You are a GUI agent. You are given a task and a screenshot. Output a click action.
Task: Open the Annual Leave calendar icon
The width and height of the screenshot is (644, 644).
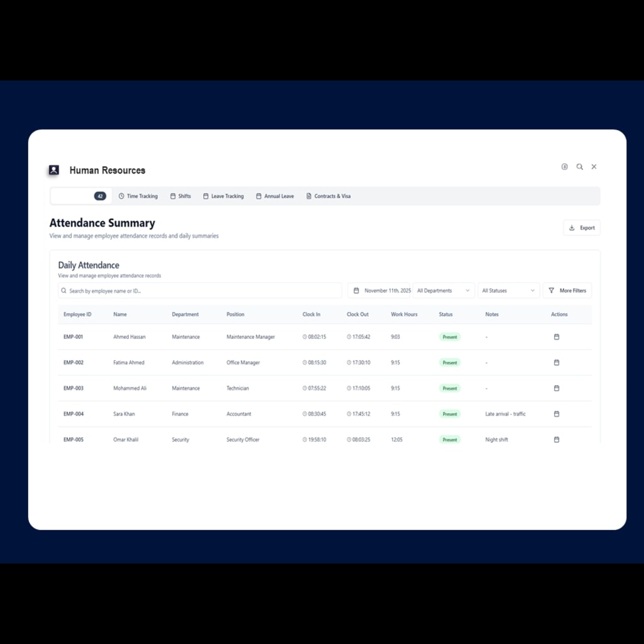click(x=257, y=196)
